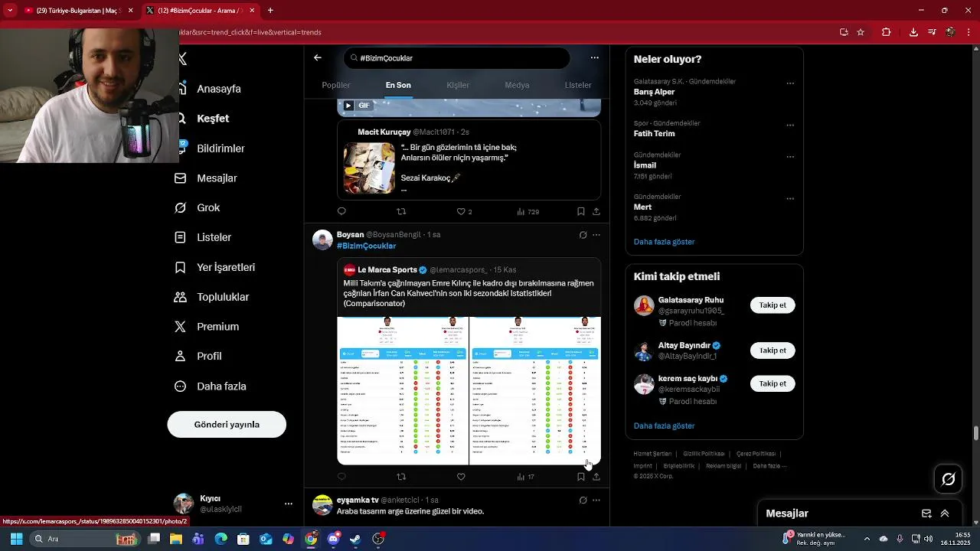Open options for Mert trend
Image resolution: width=980 pixels, height=551 pixels.
coord(790,198)
